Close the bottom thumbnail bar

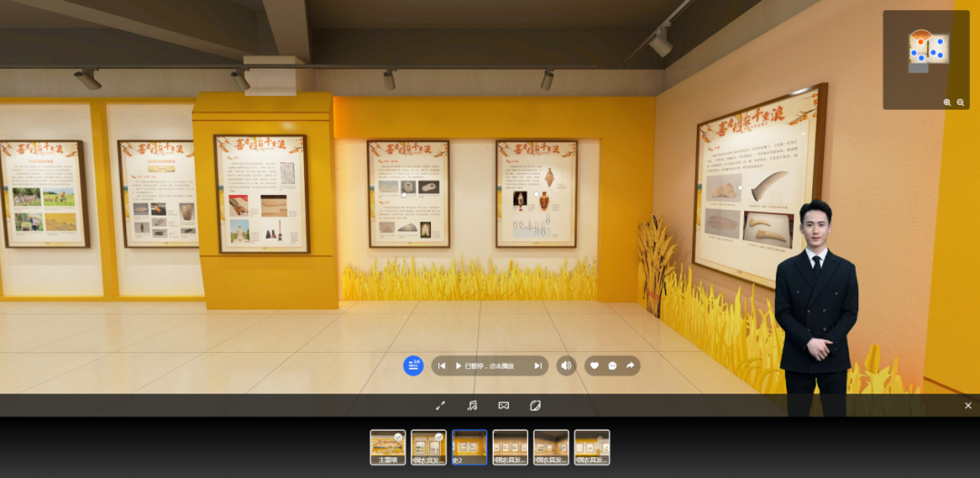tap(968, 405)
